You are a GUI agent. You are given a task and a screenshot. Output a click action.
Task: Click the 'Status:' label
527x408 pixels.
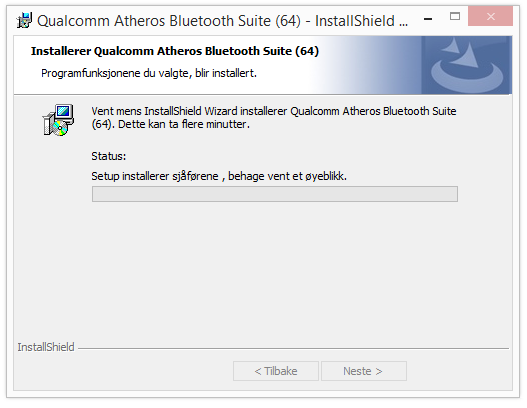(109, 156)
